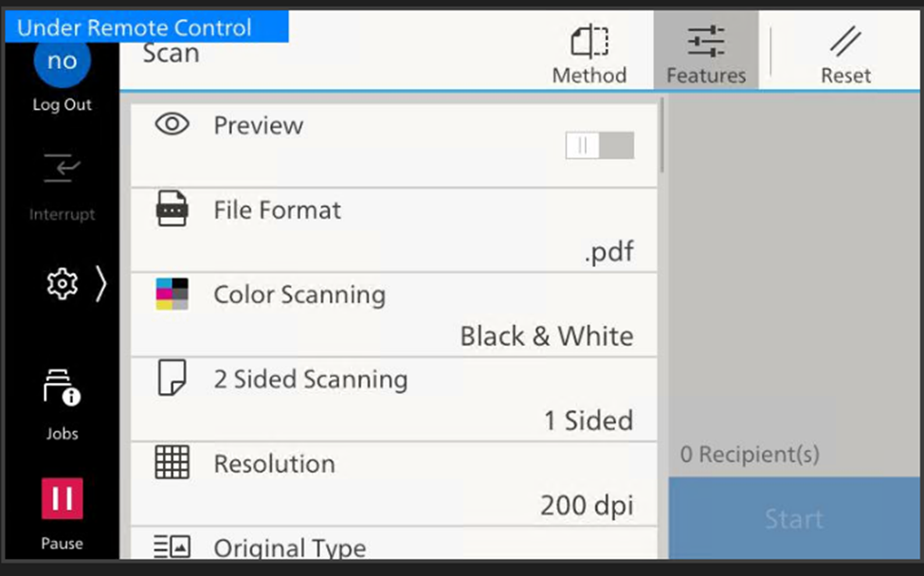Select the Features tab
This screenshot has height=576, width=924.
click(x=705, y=54)
